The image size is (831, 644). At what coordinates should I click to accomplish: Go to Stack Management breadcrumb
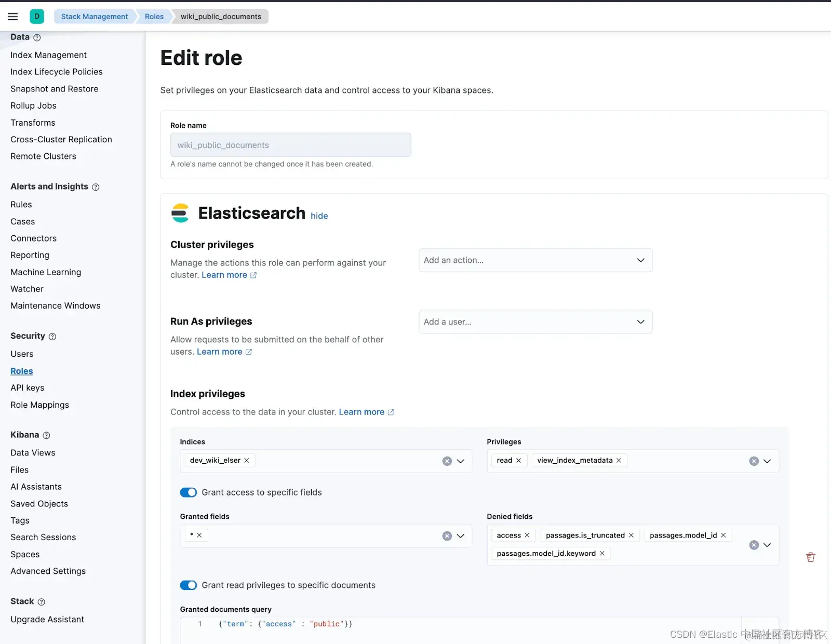tap(94, 17)
